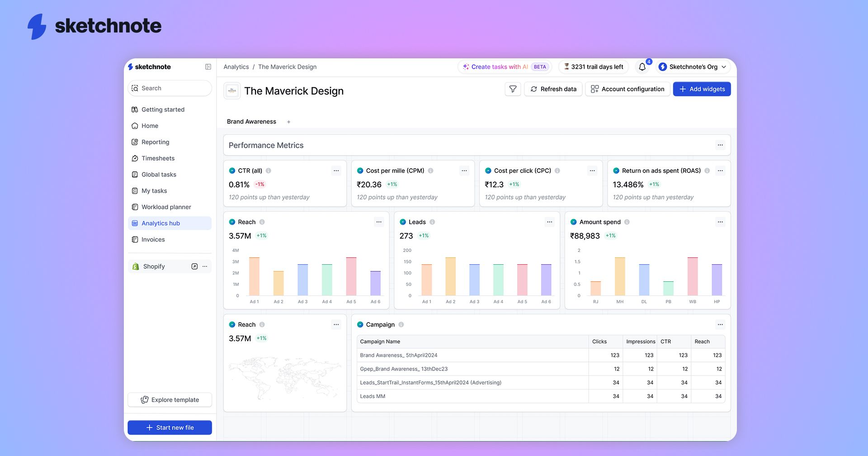Viewport: 868px width, 456px height.
Task: Click Analytics breadcrumb link
Action: point(236,67)
